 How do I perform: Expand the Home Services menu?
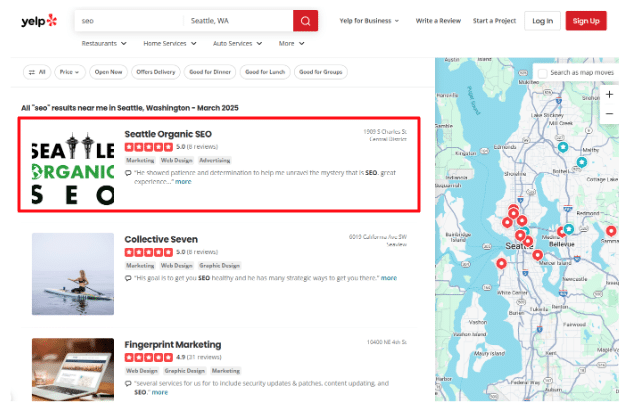pos(170,43)
